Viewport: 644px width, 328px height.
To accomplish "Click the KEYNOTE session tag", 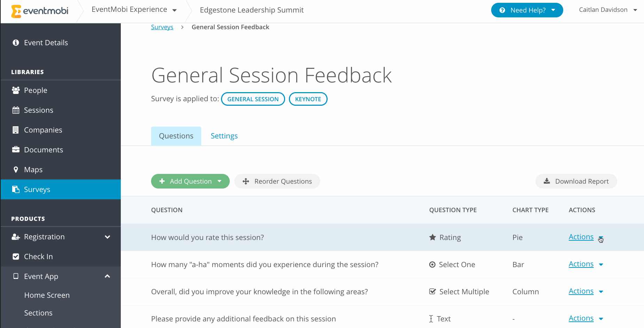I will (x=308, y=99).
